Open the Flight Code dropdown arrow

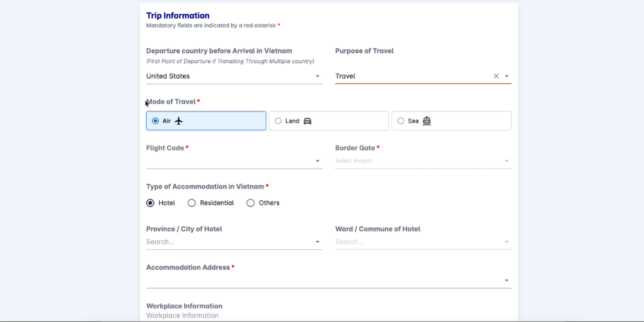pos(317,161)
